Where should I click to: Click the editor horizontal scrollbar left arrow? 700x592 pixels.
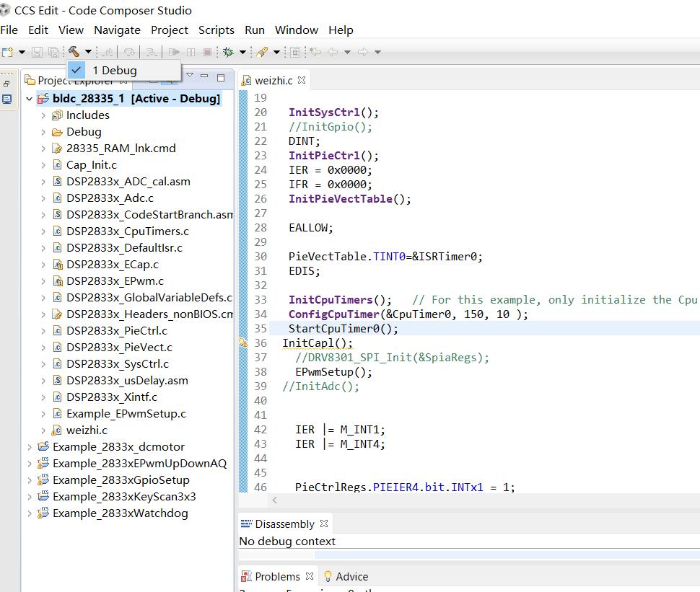pyautogui.click(x=274, y=500)
